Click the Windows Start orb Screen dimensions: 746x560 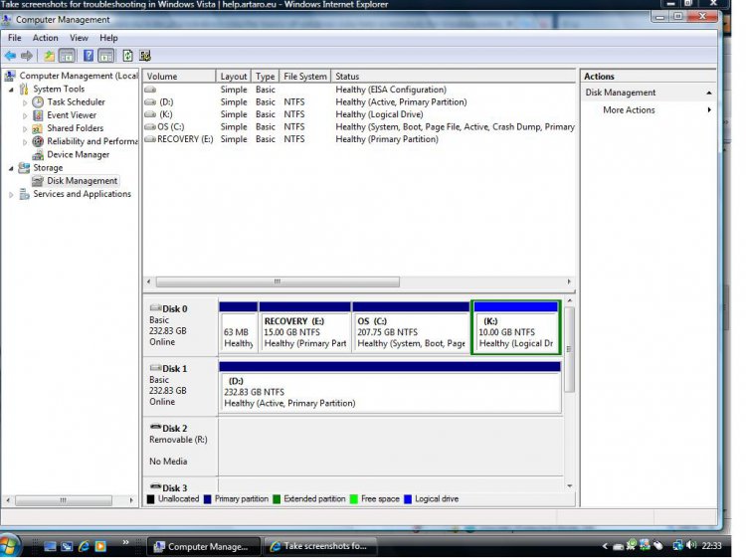click(x=9, y=546)
